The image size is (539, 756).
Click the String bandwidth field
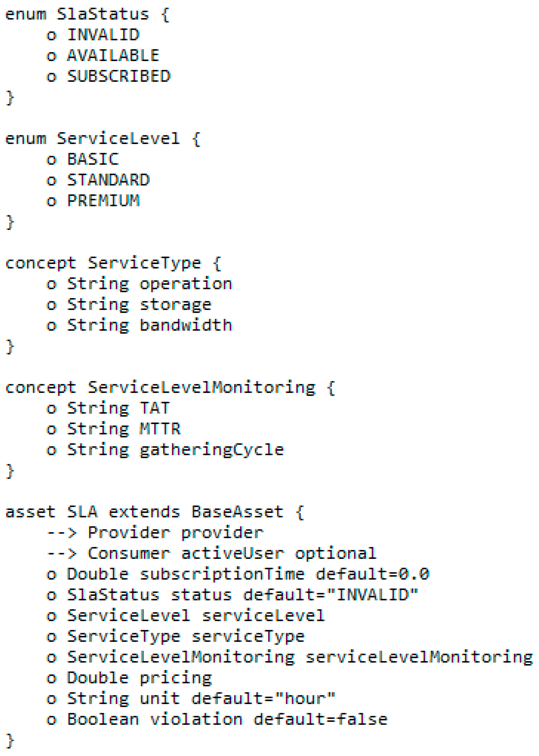[x=140, y=325]
